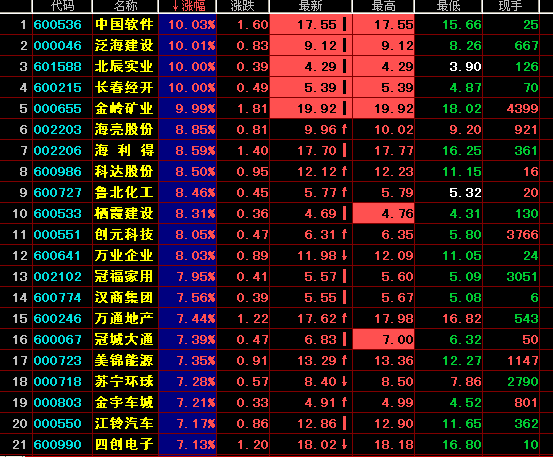Click the latest price 19.92
The width and height of the screenshot is (553, 457).
pos(316,109)
